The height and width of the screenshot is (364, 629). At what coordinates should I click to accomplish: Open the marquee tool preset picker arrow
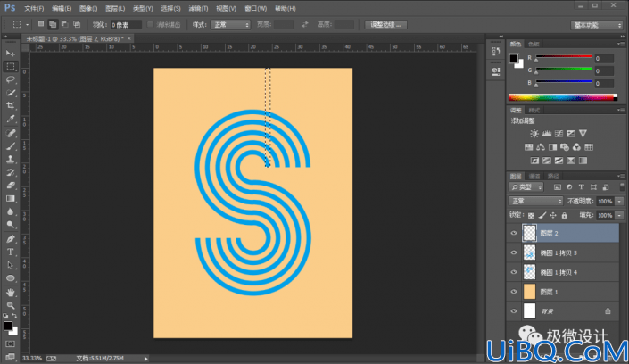[27, 25]
